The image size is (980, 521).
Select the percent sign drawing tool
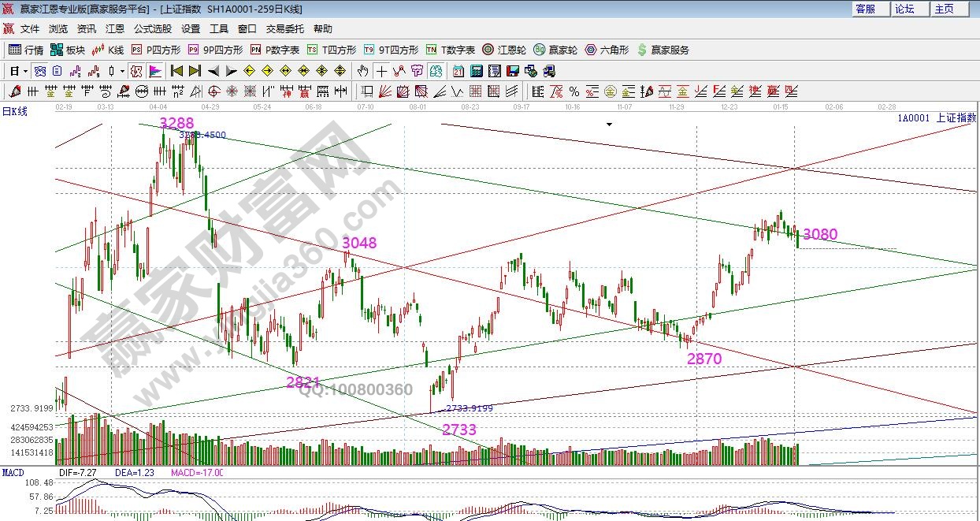574,91
